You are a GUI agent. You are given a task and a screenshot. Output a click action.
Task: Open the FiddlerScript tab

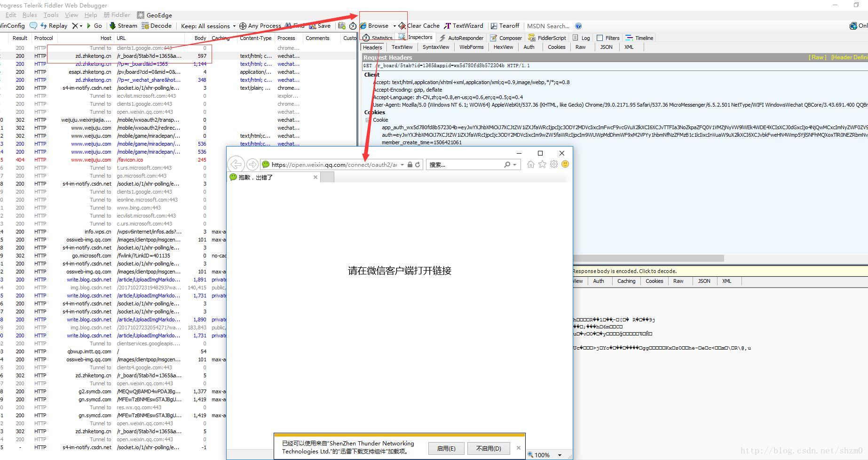pos(547,38)
